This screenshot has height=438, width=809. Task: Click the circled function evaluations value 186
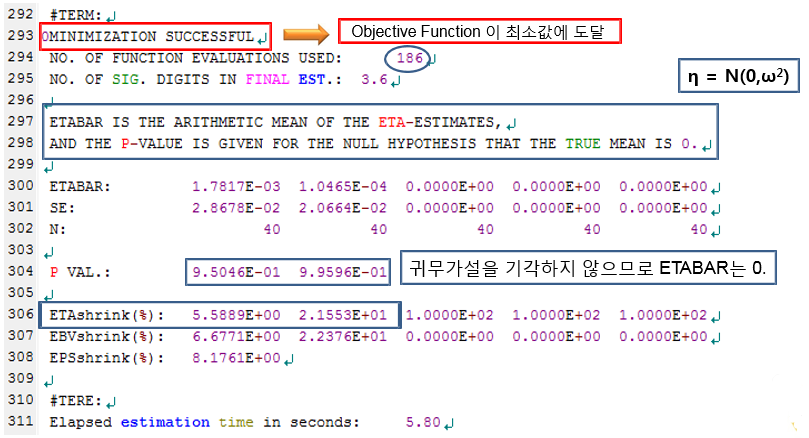point(410,58)
